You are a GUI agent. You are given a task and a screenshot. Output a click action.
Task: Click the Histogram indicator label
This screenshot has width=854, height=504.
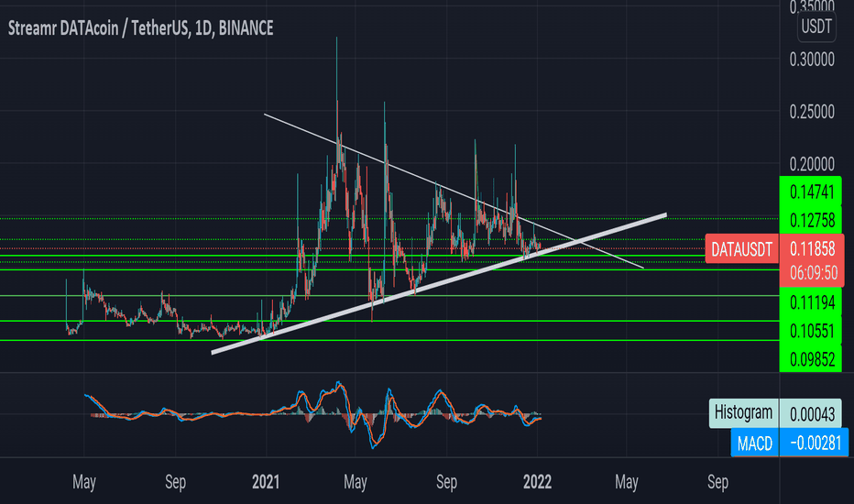(743, 413)
